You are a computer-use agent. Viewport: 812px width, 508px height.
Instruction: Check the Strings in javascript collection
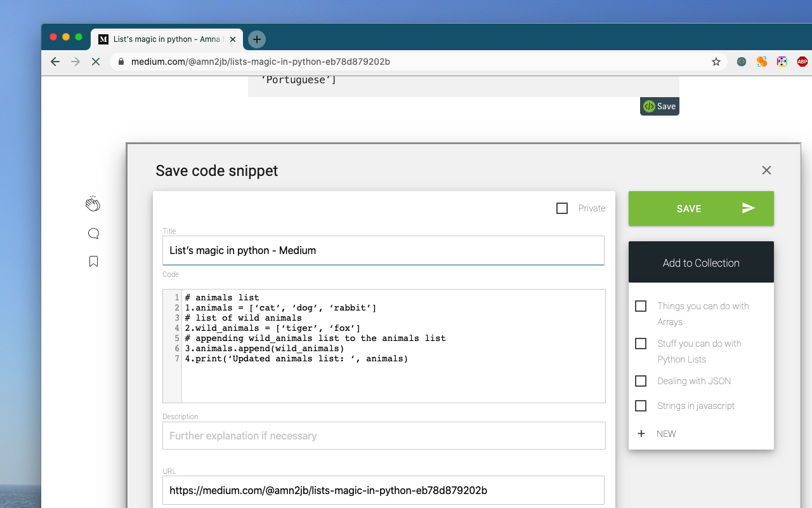tap(640, 405)
